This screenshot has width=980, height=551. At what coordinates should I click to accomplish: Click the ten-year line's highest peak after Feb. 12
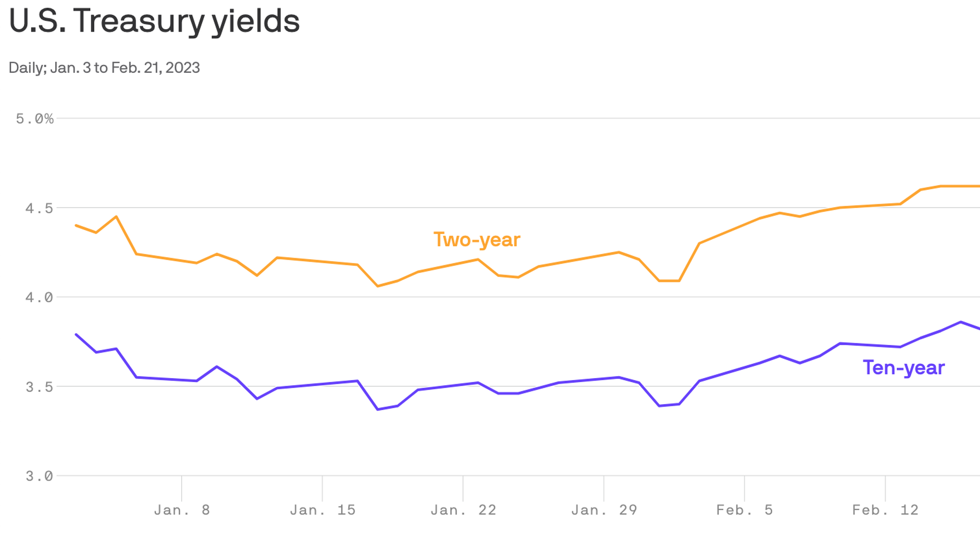[961, 322]
